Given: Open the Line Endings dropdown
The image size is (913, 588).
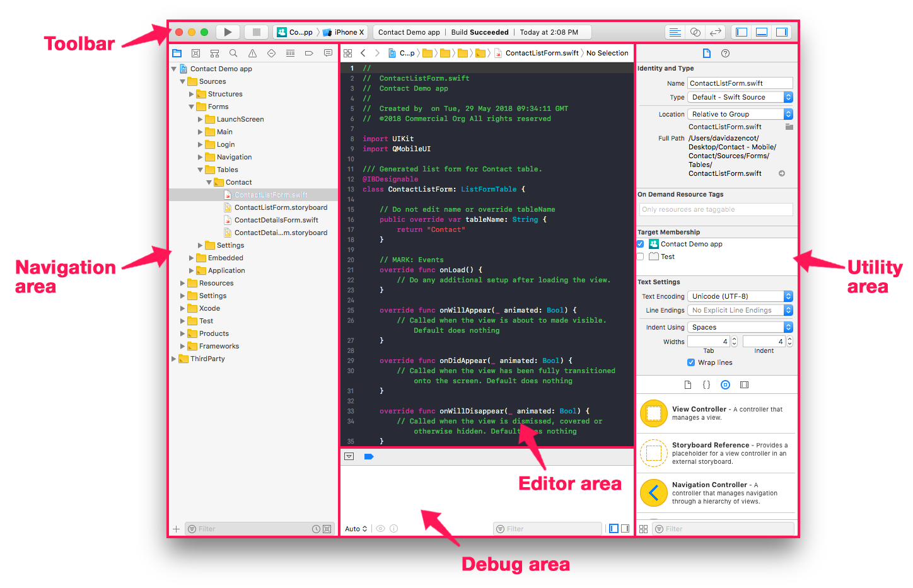Looking at the screenshot, I should point(740,310).
